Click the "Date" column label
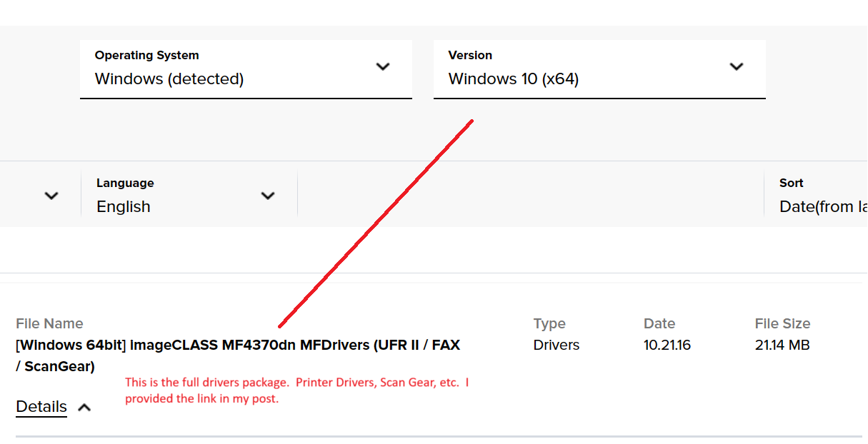868x444 pixels. (659, 324)
